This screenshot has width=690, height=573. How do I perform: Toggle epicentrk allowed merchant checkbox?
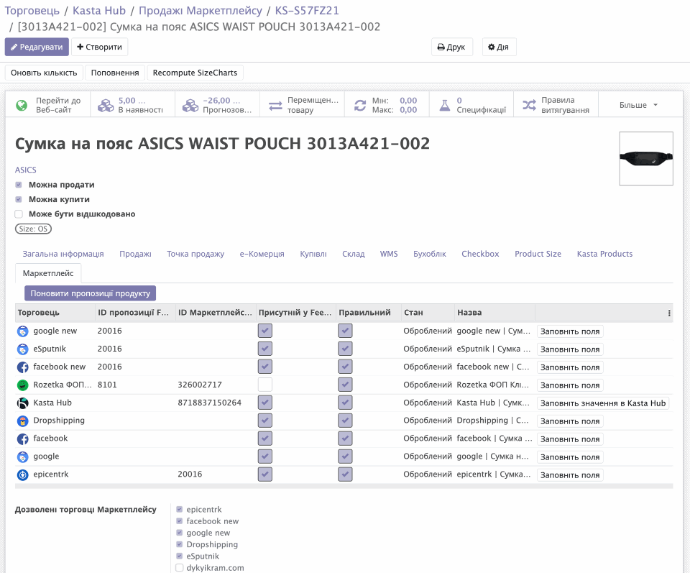(x=179, y=509)
